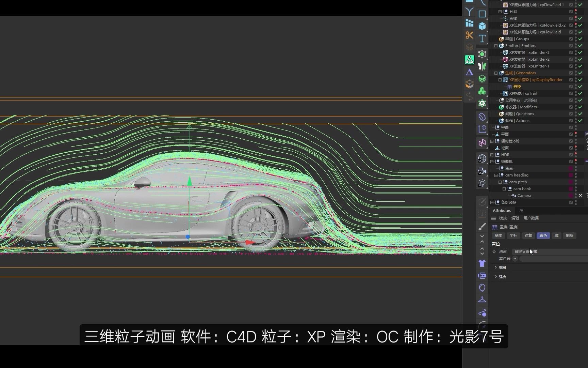Disable the green checkmark for xpEmitter-1

579,66
